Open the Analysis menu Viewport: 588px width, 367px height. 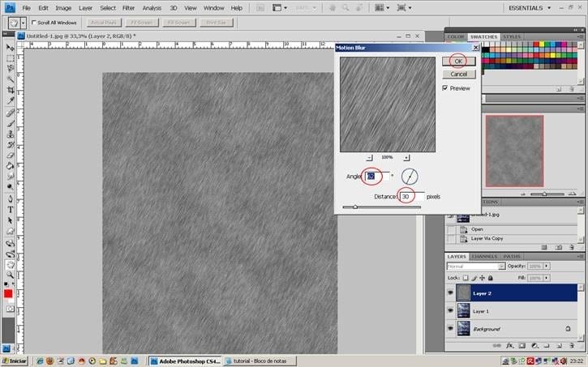(x=152, y=8)
